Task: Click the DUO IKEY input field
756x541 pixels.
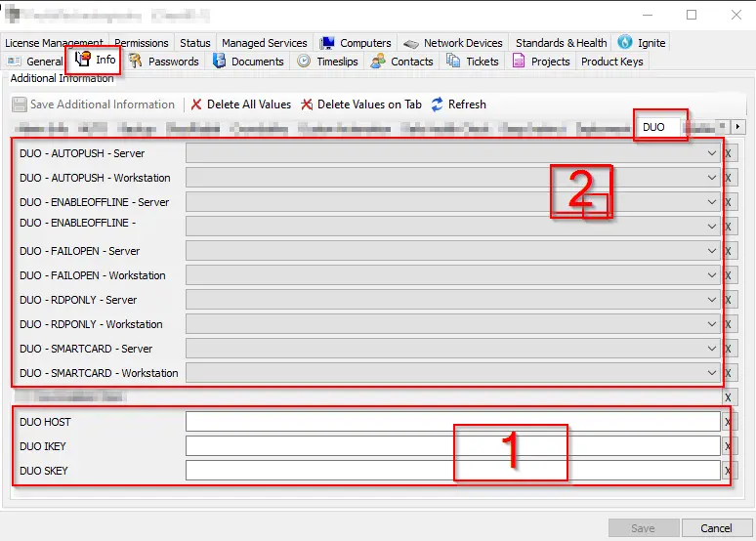Action: tap(453, 446)
